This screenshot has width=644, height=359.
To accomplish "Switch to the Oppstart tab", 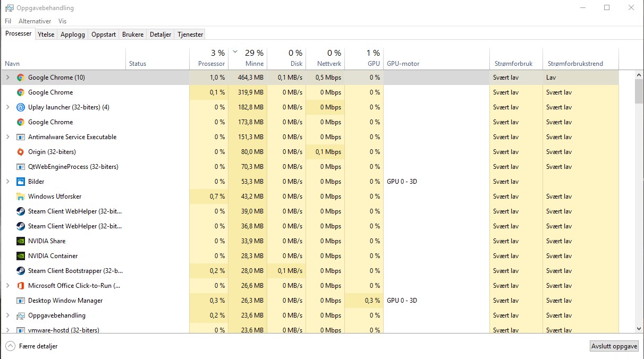I will point(104,35).
